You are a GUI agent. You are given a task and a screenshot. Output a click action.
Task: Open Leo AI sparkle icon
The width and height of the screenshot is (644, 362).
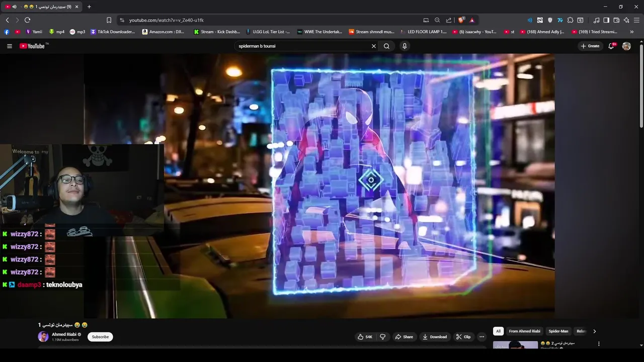tap(626, 20)
